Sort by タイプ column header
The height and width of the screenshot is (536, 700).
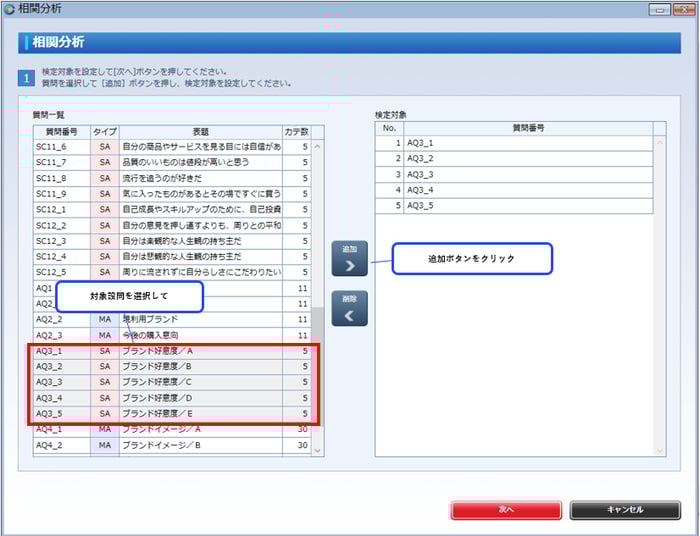pos(104,131)
